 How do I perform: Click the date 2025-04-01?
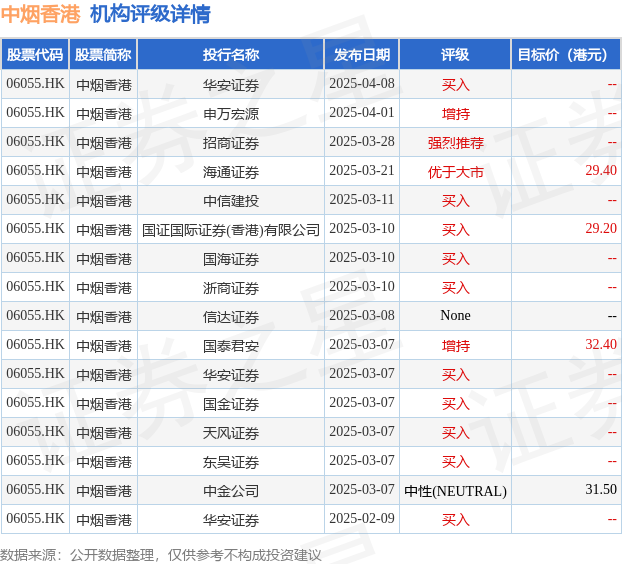pos(362,112)
